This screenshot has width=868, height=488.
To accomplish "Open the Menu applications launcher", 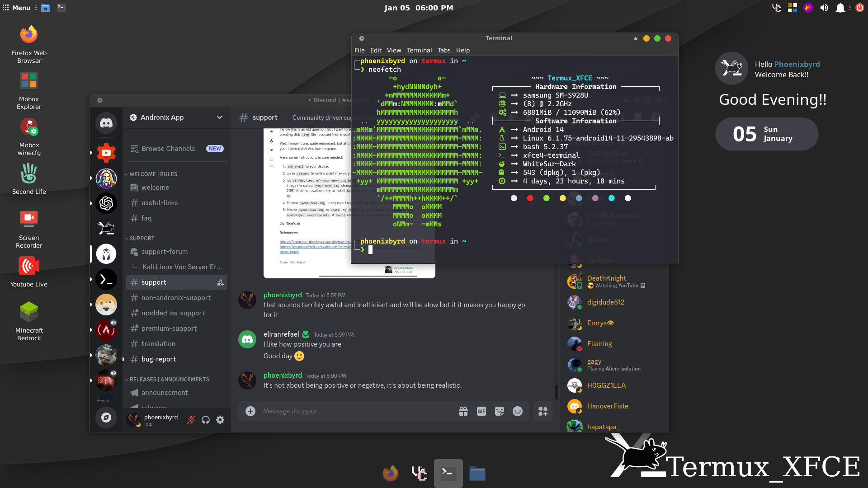I will click(17, 8).
